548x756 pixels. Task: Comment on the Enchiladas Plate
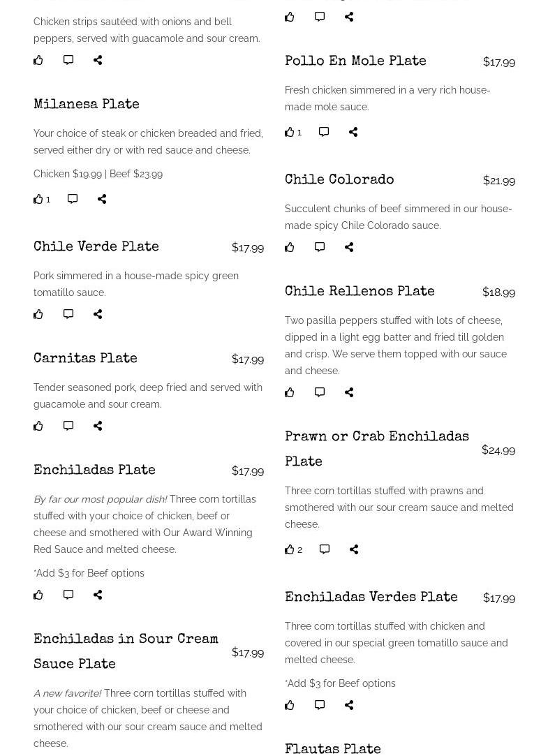pos(68,595)
